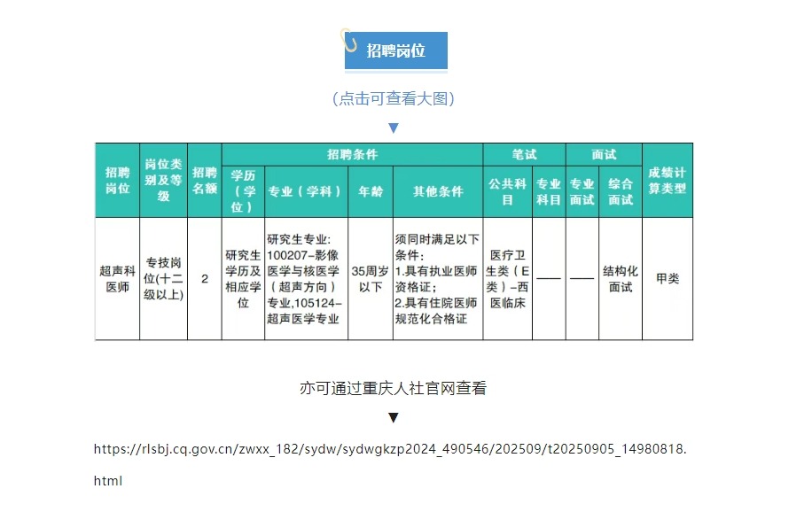Click the 面试 header in the table

[x=604, y=154]
